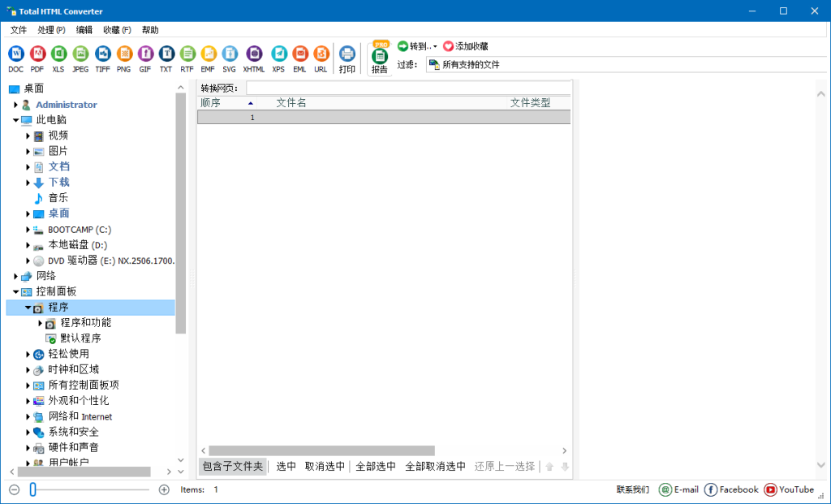This screenshot has width=831, height=504.
Task: Click the file list horizontal scrollbar
Action: point(321,450)
